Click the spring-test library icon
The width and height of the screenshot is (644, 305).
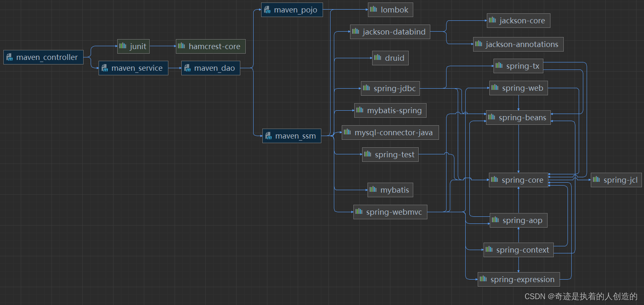tap(368, 154)
